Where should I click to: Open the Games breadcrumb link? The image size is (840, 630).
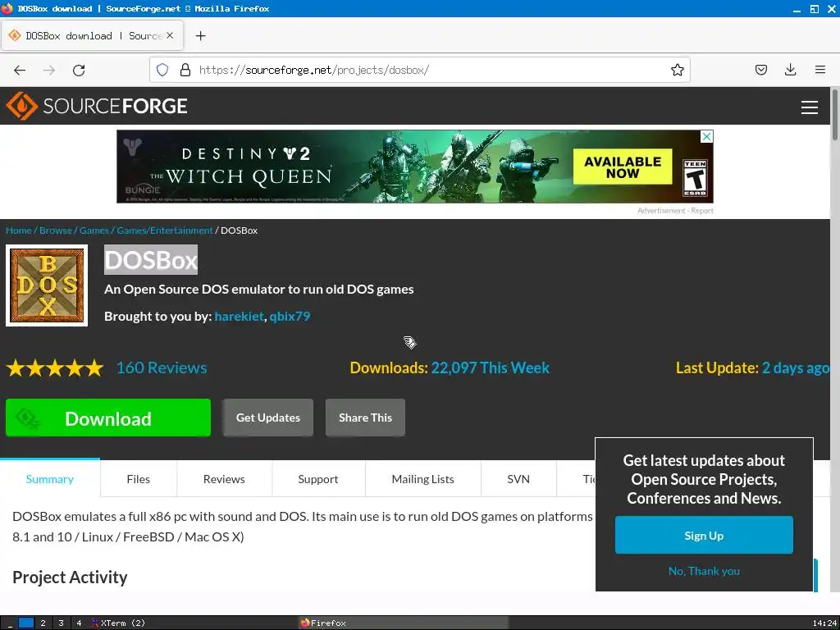[x=94, y=231]
